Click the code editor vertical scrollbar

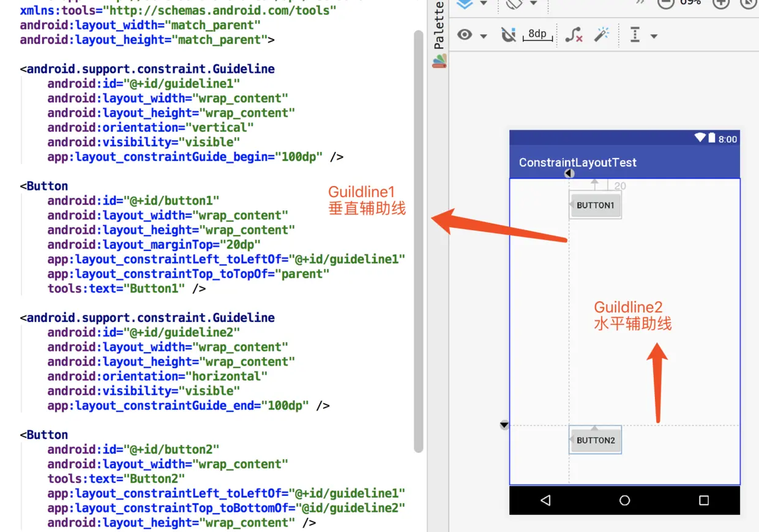point(419,241)
